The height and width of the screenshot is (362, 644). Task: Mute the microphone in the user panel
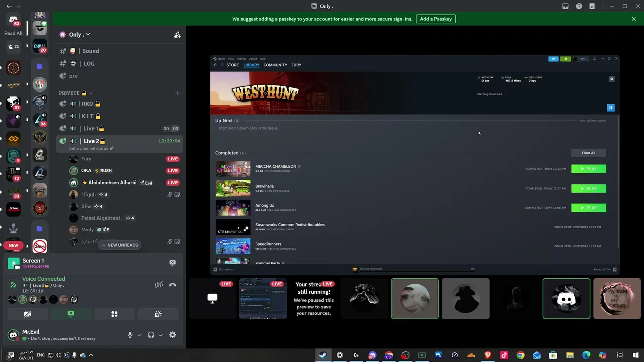coord(130,335)
